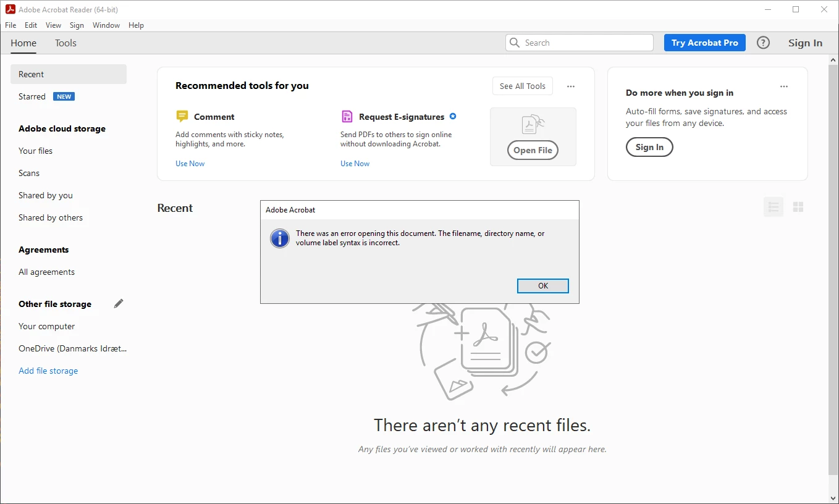Click the Adobe Acrobat logo in title bar
The image size is (839, 504).
[x=9, y=9]
